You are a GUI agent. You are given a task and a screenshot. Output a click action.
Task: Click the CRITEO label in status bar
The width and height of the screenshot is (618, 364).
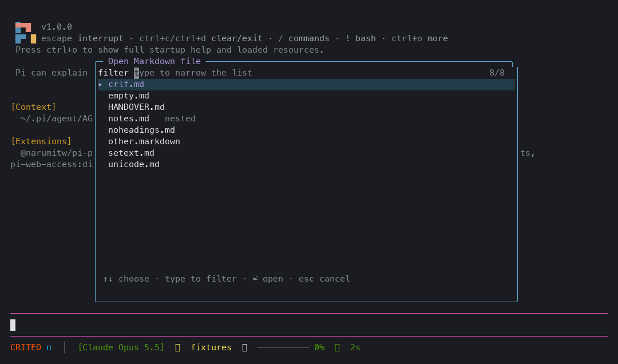coord(26,347)
